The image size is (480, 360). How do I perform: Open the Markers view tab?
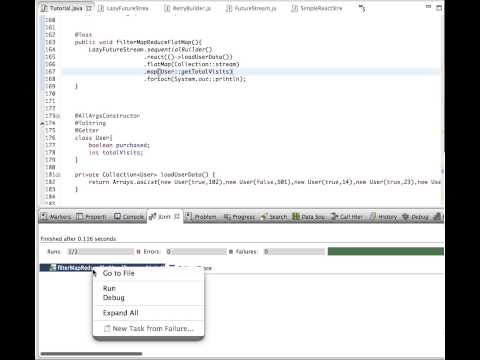tap(56, 217)
